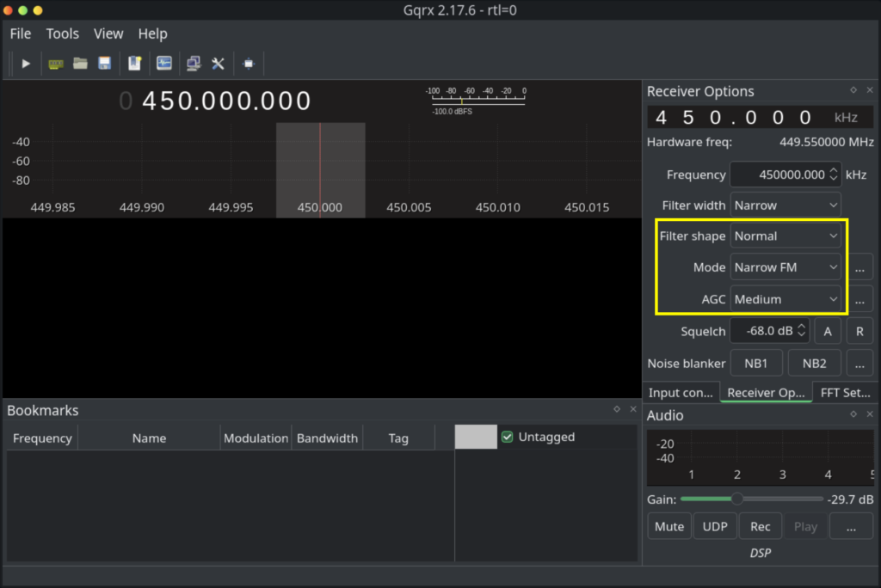The height and width of the screenshot is (588, 881).
Task: Uncheck the Untagged checkbox
Action: tap(507, 437)
